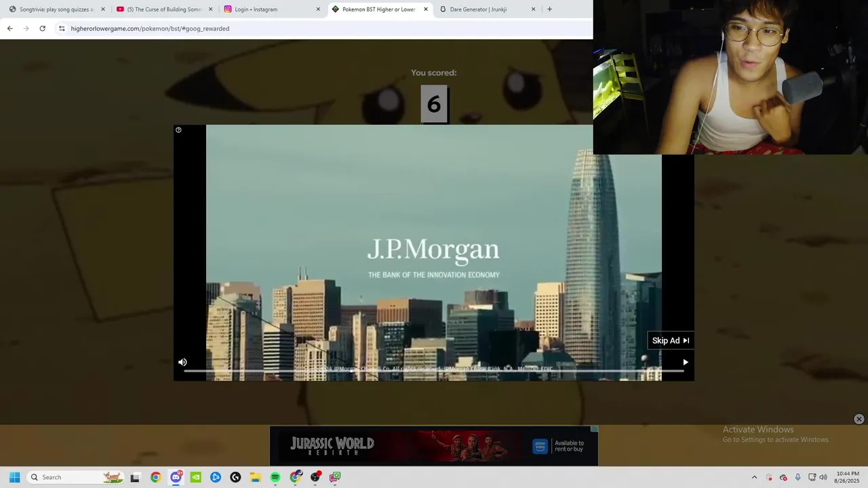868x488 pixels.
Task: Go back to the previous page
Action: pyautogui.click(x=9, y=28)
